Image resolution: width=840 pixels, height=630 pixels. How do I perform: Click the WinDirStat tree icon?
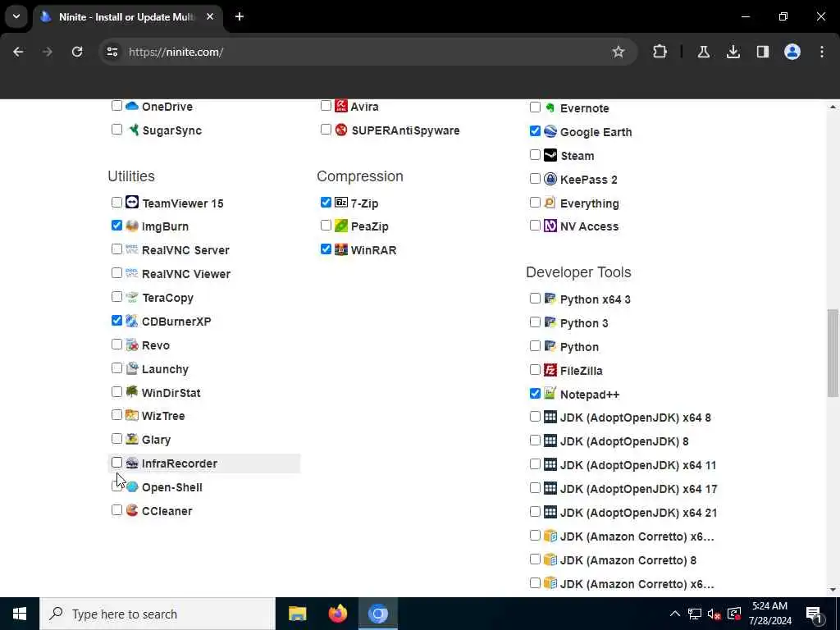click(x=132, y=391)
